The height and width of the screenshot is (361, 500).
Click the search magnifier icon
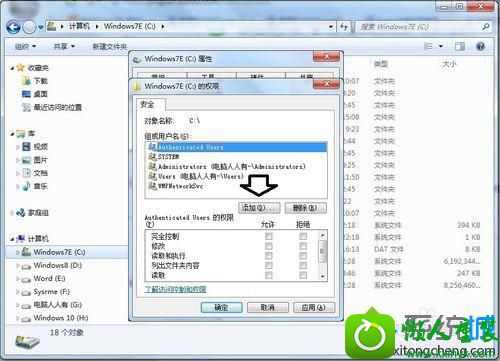pos(486,27)
